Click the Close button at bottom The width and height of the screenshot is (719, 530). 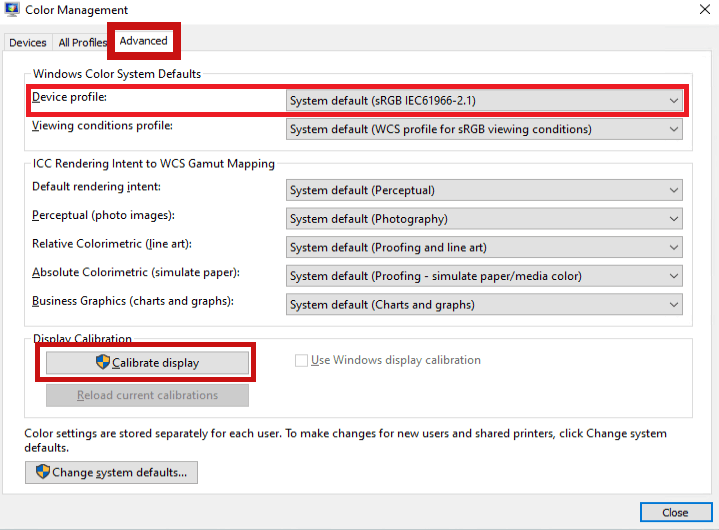tap(675, 512)
